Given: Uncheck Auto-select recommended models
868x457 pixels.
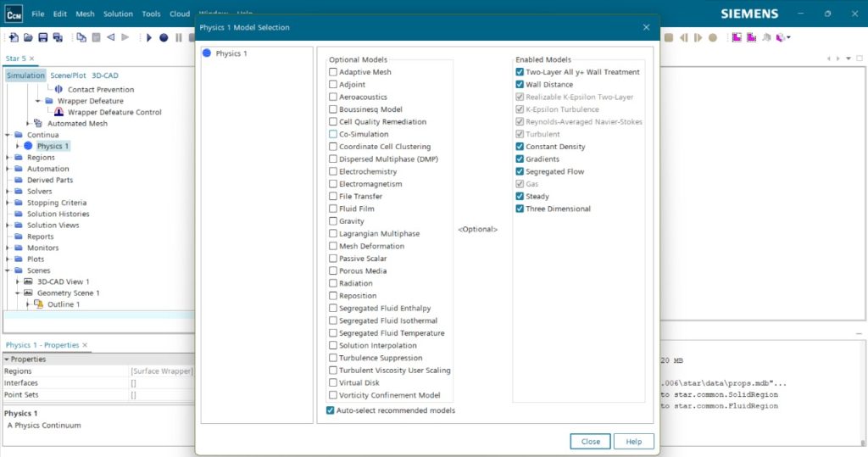Looking at the screenshot, I should click(x=331, y=410).
